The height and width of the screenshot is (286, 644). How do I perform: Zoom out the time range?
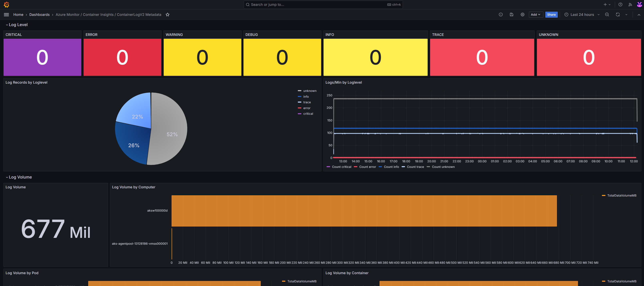click(x=607, y=14)
